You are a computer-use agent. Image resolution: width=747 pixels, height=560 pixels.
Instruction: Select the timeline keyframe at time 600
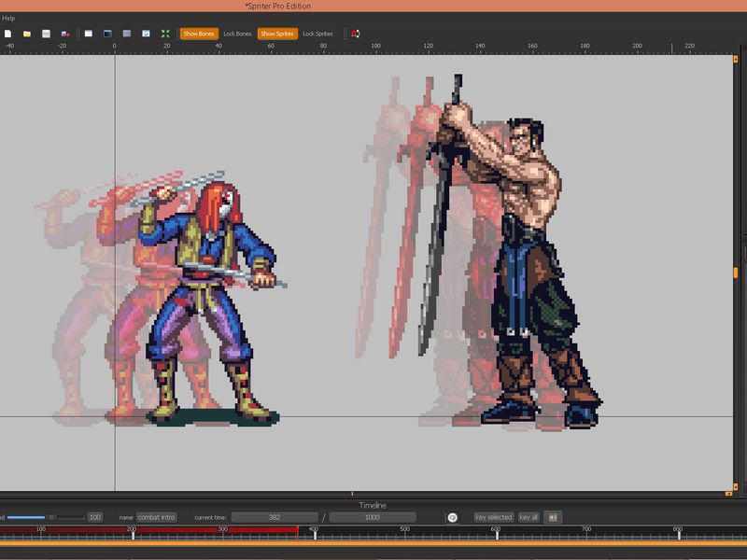497,535
